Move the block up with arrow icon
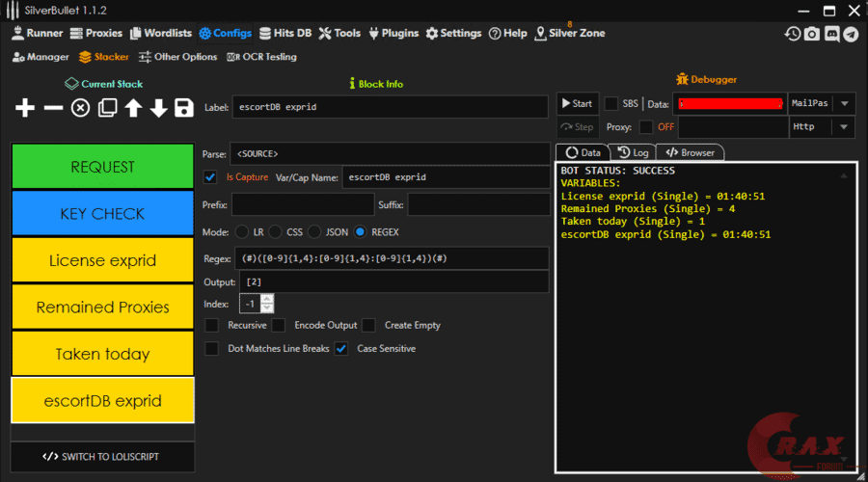This screenshot has width=868, height=482. click(133, 108)
